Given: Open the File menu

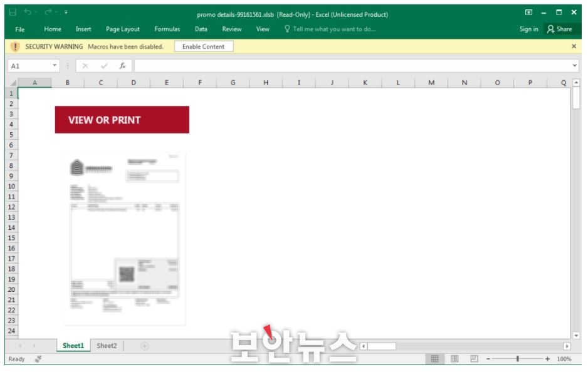Looking at the screenshot, I should [x=20, y=29].
